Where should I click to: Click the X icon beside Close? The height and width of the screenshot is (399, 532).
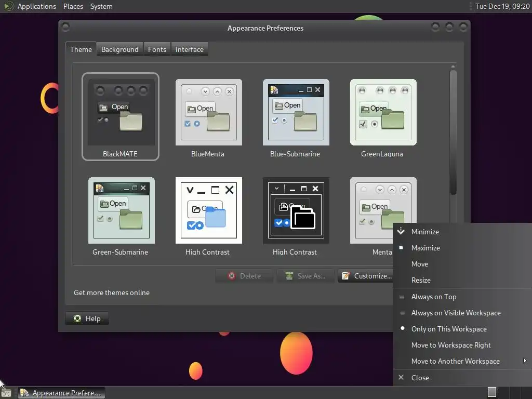pyautogui.click(x=401, y=377)
